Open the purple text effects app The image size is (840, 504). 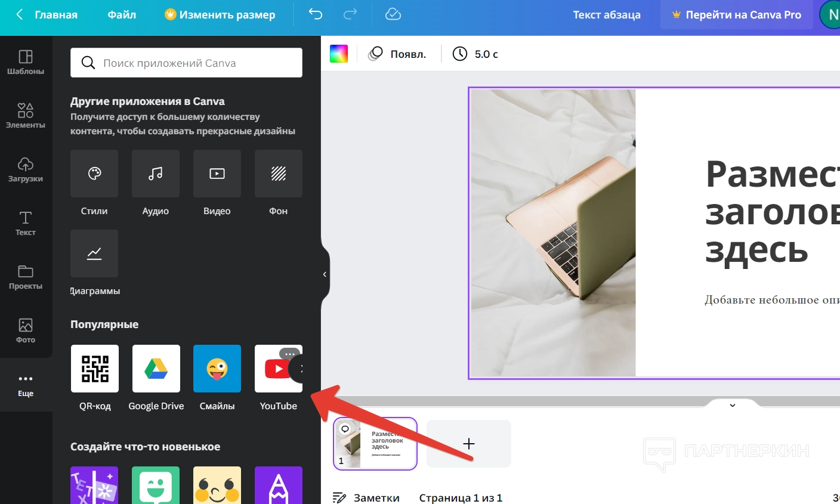94,486
